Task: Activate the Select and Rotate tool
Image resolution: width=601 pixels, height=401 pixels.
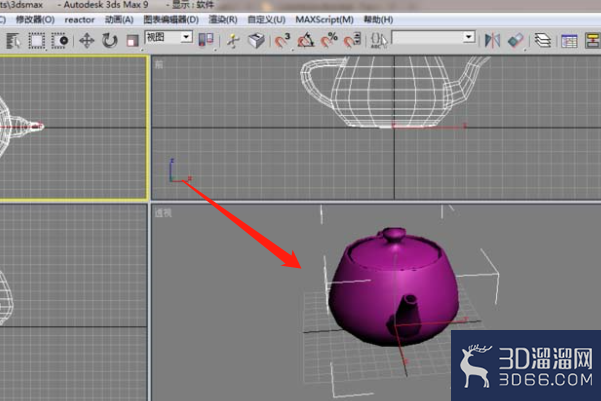Action: pos(110,40)
